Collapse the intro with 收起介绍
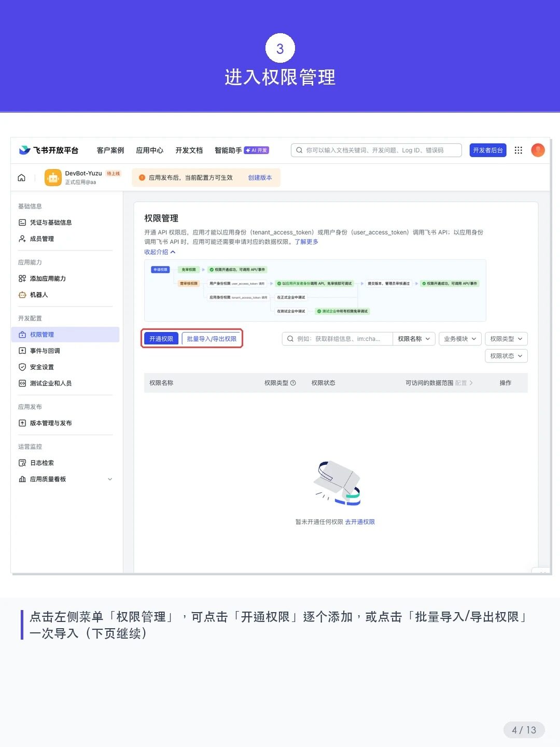The height and width of the screenshot is (747, 560). (160, 252)
